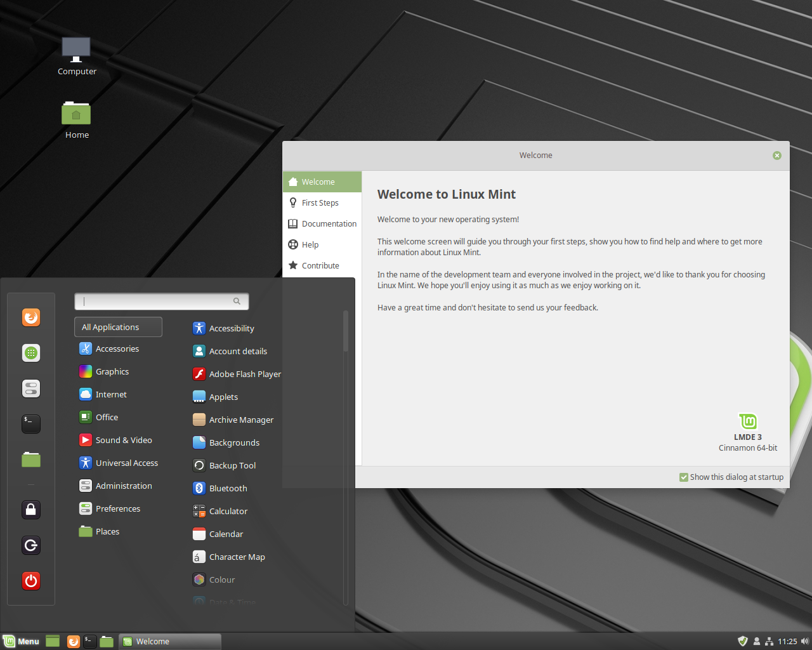The width and height of the screenshot is (812, 650).
Task: Click the Welcome window taskbar button
Action: 170,641
